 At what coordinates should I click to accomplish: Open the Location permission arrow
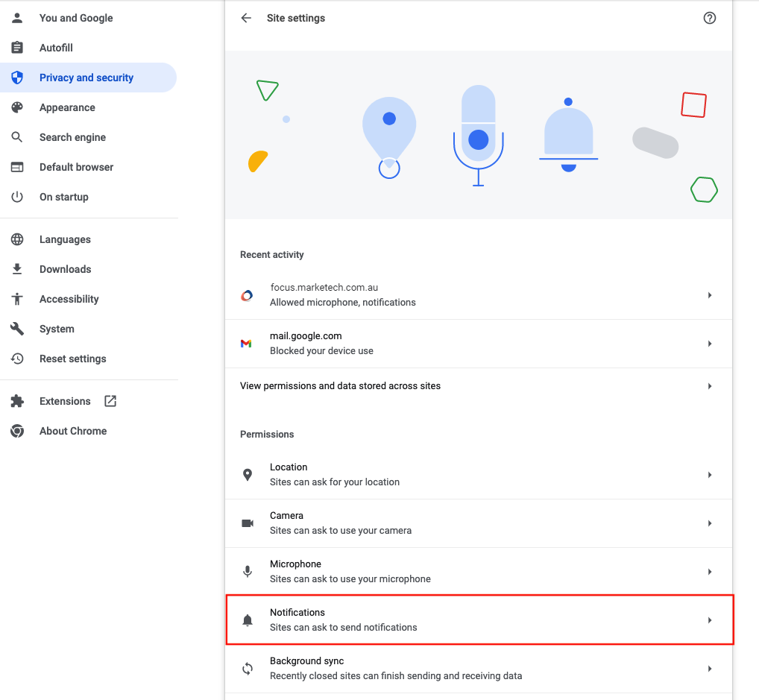click(710, 475)
